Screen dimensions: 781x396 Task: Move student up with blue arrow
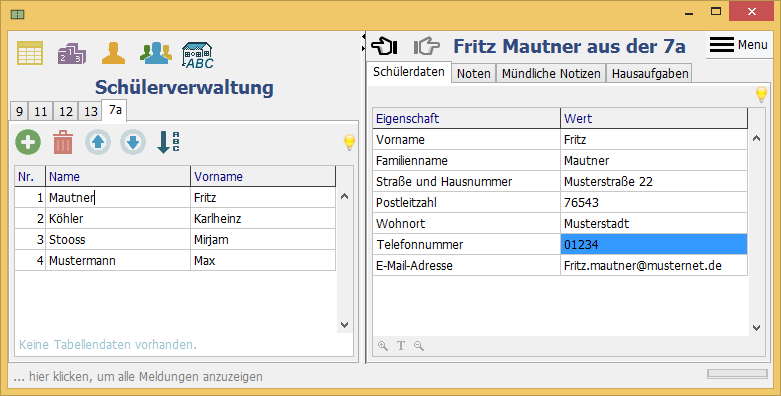point(98,142)
